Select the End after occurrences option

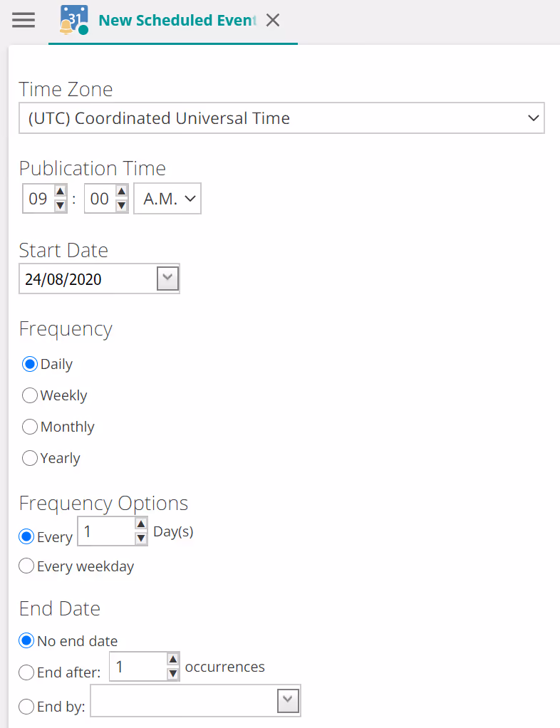coord(26,672)
